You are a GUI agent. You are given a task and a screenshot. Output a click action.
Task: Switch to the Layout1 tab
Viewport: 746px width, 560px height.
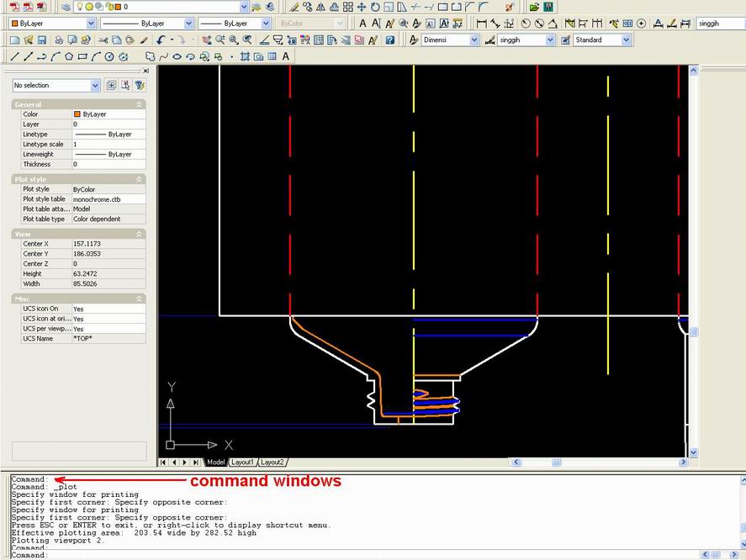click(243, 462)
